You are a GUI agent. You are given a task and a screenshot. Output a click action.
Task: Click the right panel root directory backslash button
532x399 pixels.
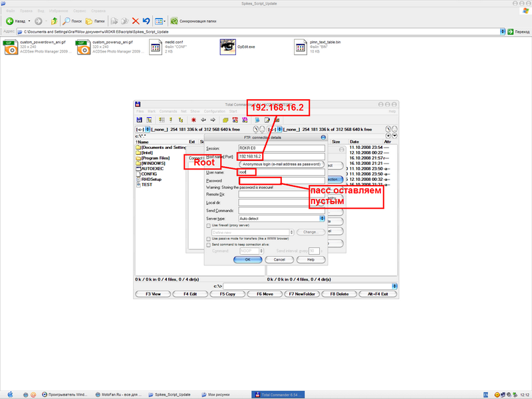388,129
